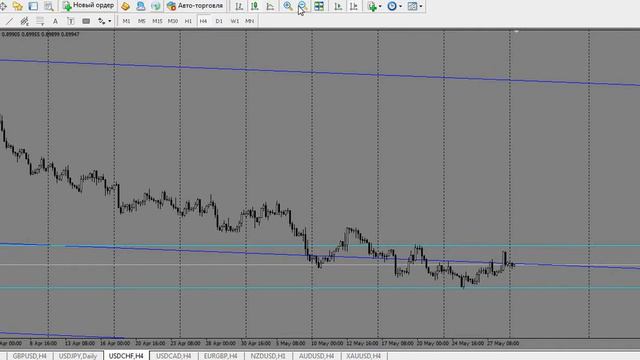Image resolution: width=640 pixels, height=360 pixels.
Task: Click the '10 May 00:00' time label
Action: pyautogui.click(x=327, y=343)
